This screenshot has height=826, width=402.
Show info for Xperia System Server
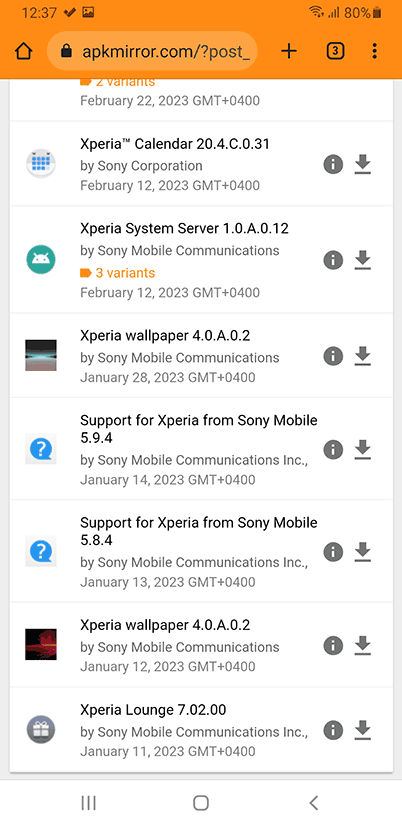[x=333, y=260]
